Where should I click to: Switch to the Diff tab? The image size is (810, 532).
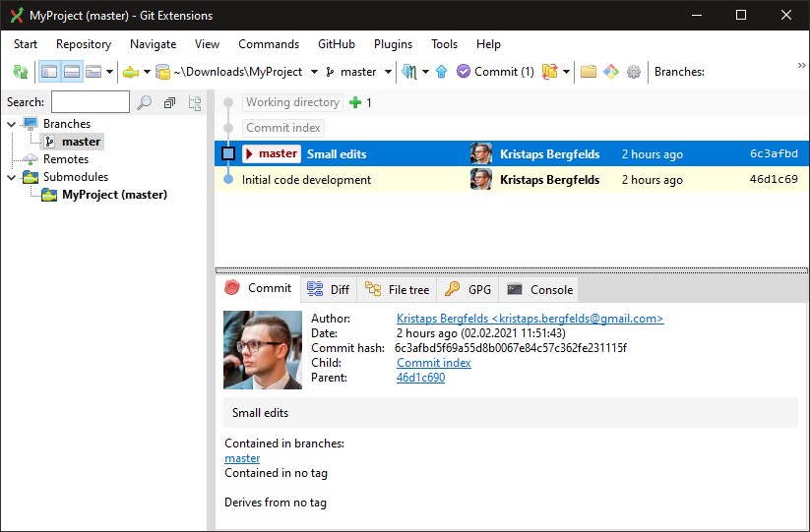click(x=329, y=289)
